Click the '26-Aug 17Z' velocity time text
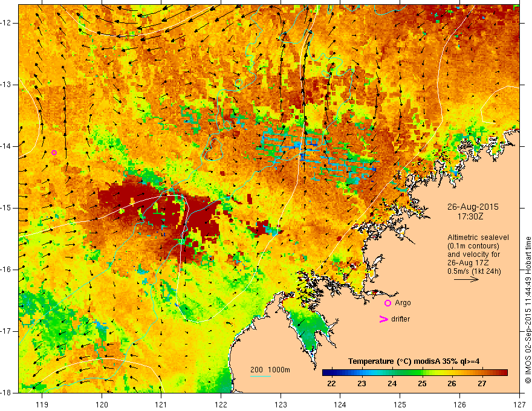The image size is (532, 411). coord(465,263)
